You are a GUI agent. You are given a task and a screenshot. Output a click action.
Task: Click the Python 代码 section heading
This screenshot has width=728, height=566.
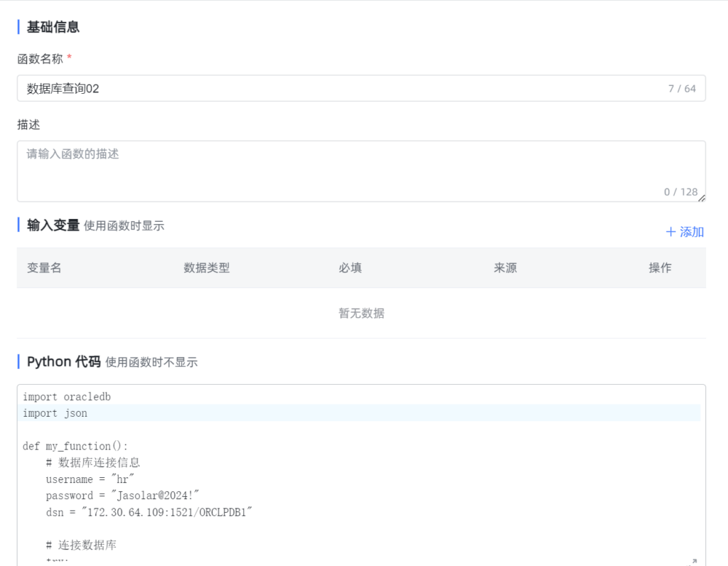click(x=63, y=361)
